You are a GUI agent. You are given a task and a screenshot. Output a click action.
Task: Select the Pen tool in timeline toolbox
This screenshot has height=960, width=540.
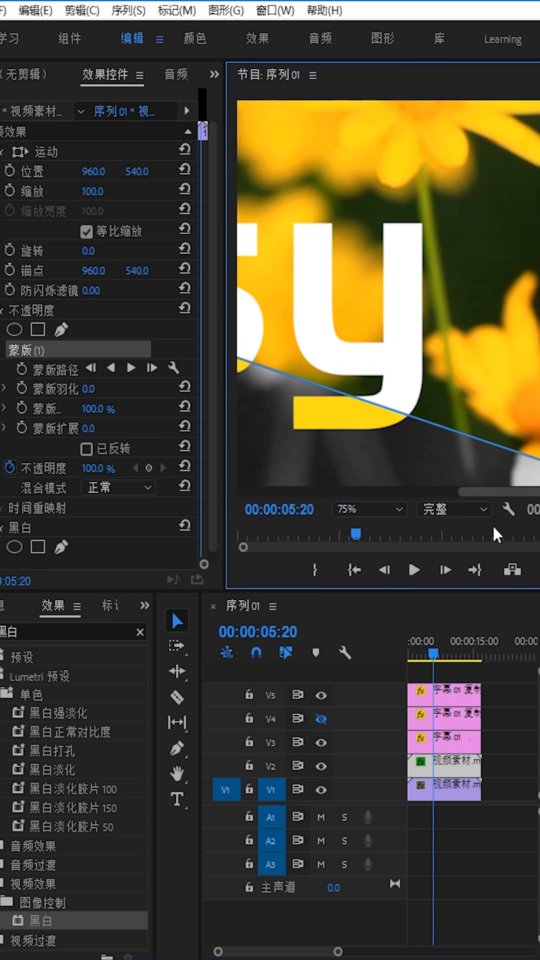[x=177, y=748]
